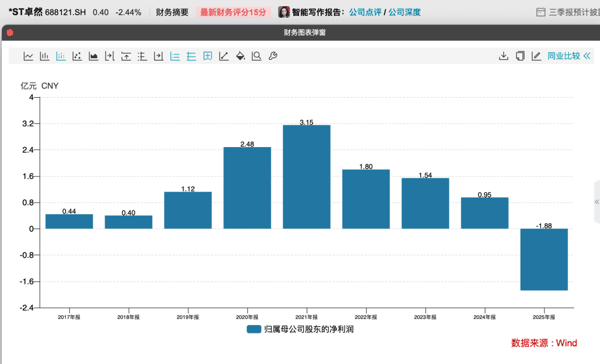Click the 亿元 CNY unit label
600x364 pixels.
39,86
